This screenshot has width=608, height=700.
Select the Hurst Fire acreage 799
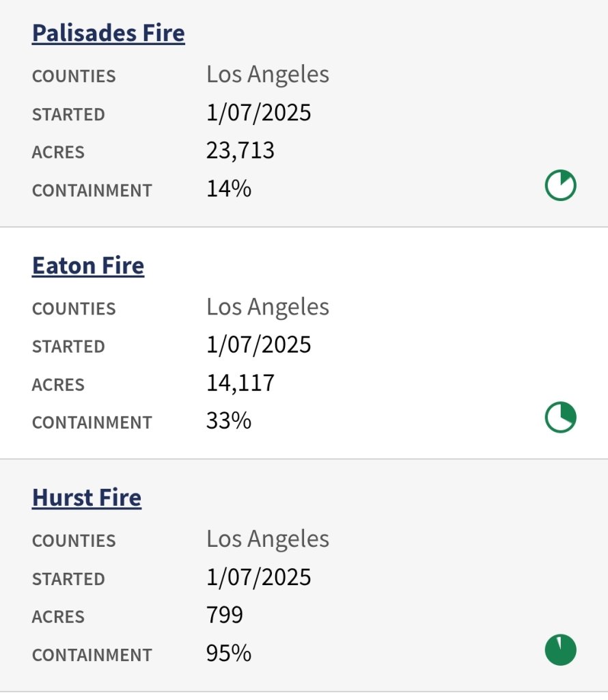pos(225,615)
